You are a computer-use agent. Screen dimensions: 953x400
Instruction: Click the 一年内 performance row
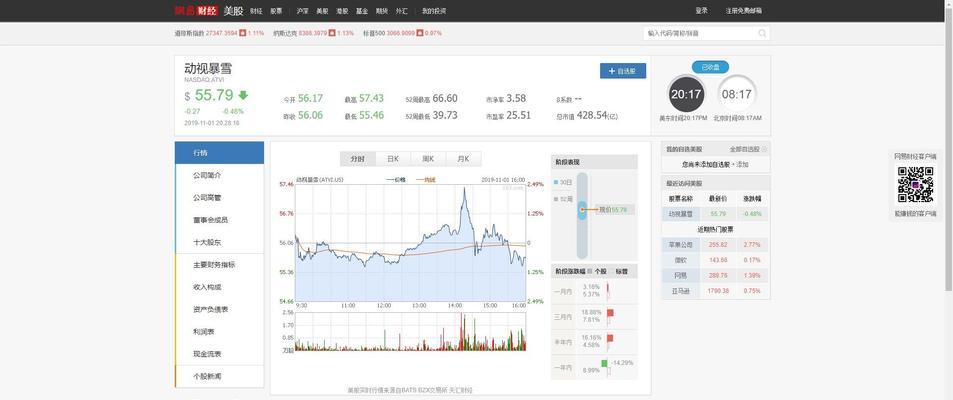click(594, 368)
